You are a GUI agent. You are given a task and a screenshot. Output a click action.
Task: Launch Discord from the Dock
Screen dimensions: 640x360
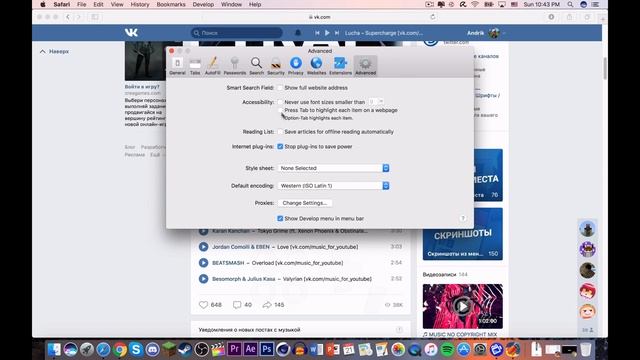[x=152, y=349]
